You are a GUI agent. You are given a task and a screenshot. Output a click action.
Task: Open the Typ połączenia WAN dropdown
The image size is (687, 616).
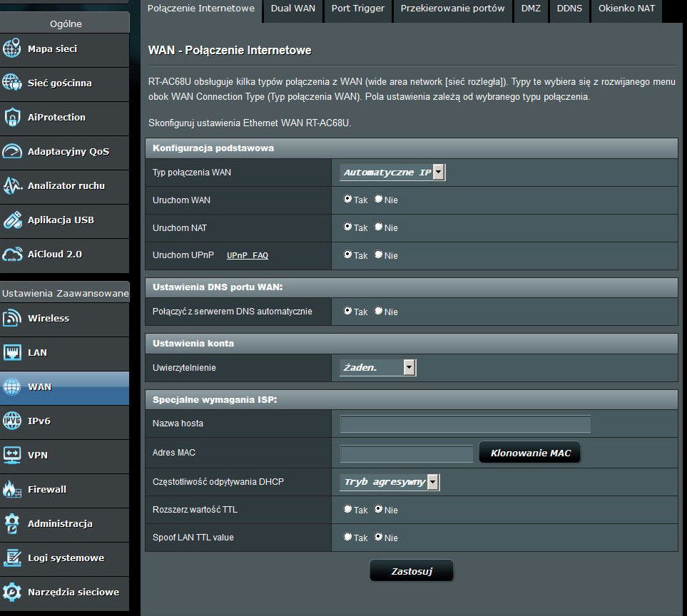point(393,173)
